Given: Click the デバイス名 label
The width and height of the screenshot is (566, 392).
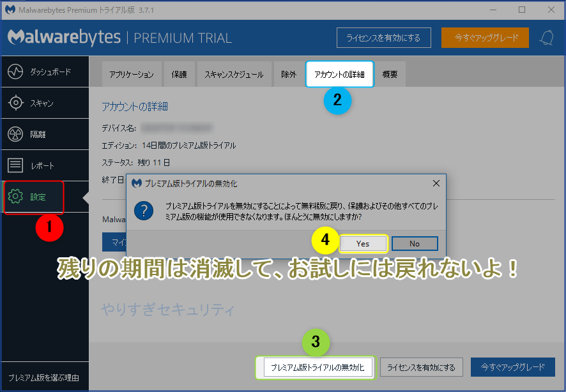Looking at the screenshot, I should pyautogui.click(x=119, y=128).
